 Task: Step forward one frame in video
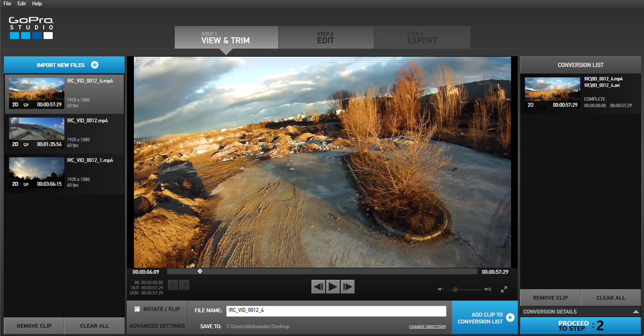(347, 287)
